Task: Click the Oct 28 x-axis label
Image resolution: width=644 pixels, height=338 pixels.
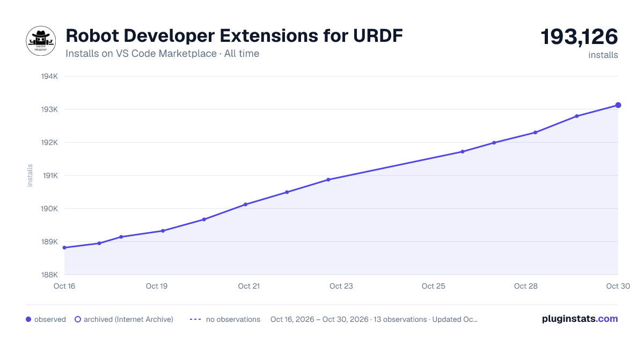Action: (526, 286)
